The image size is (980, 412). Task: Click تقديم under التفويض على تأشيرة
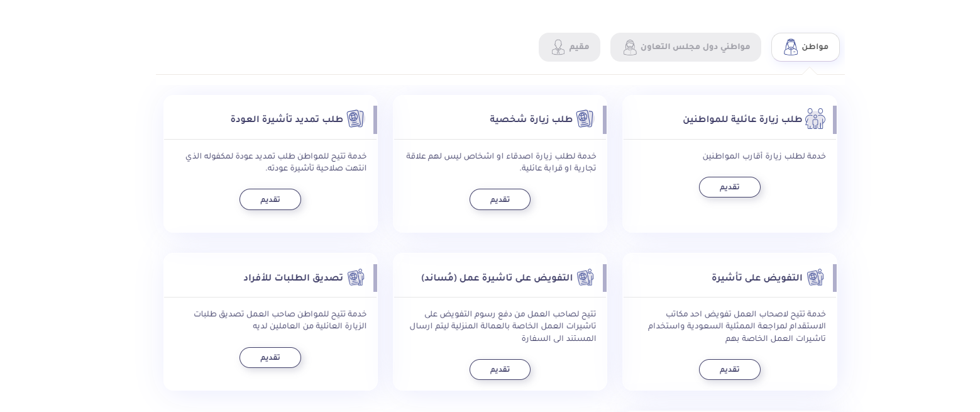[x=730, y=369]
